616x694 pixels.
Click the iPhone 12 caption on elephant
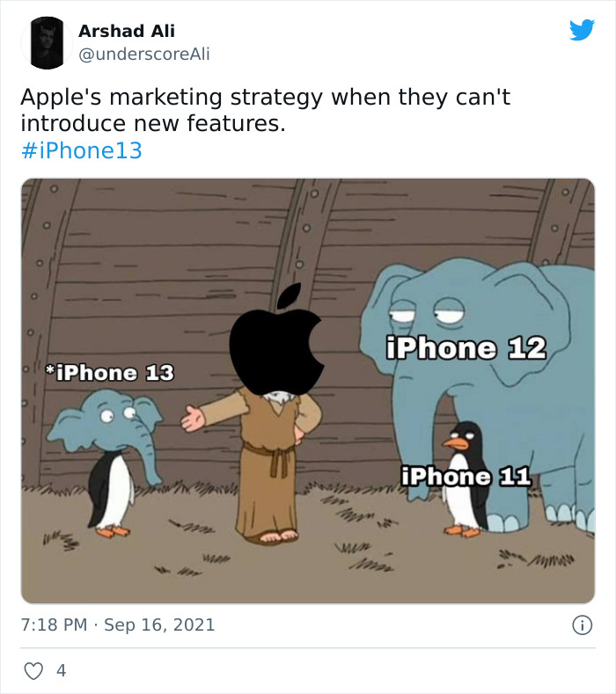466,348
